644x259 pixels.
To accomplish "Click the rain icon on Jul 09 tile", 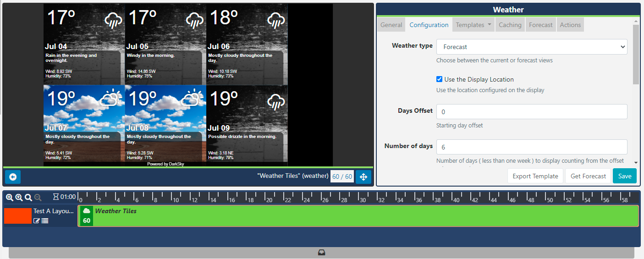I will click(276, 101).
